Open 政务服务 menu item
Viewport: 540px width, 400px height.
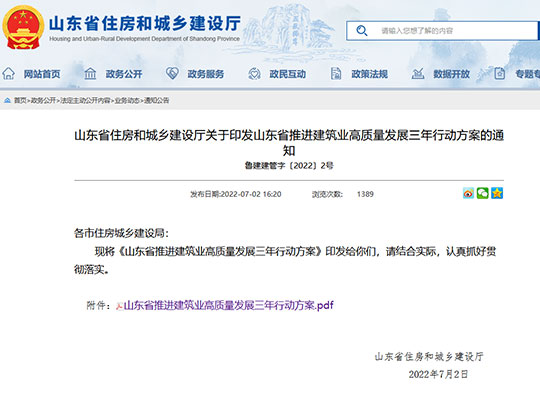click(206, 74)
